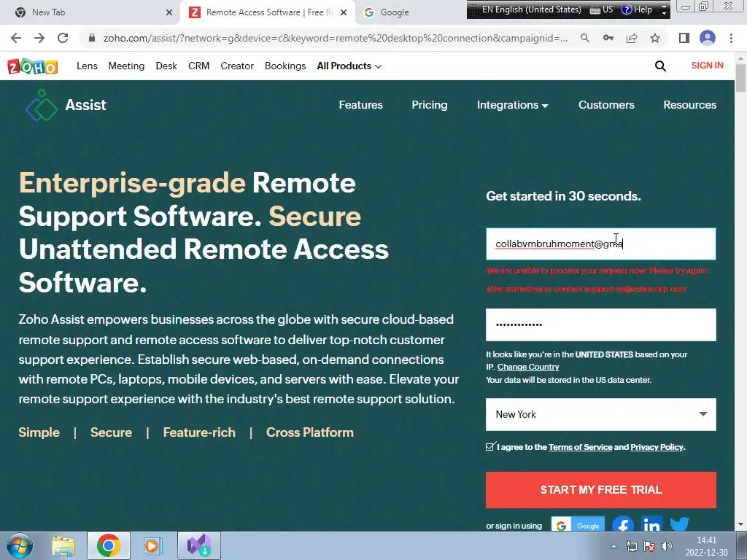Bookmark this page with the star icon
747x560 pixels.
coord(655,38)
